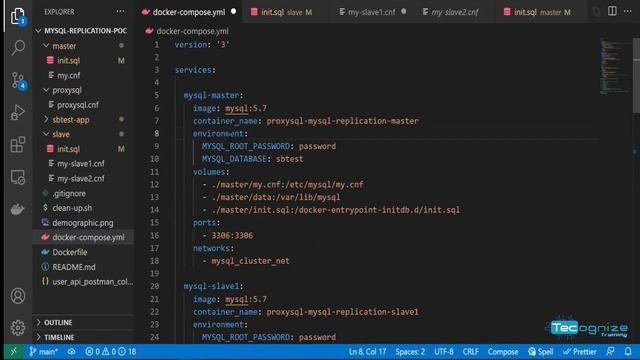This screenshot has height=360, width=640.
Task: Go to line via Ln 8, Col 17
Action: click(367, 351)
